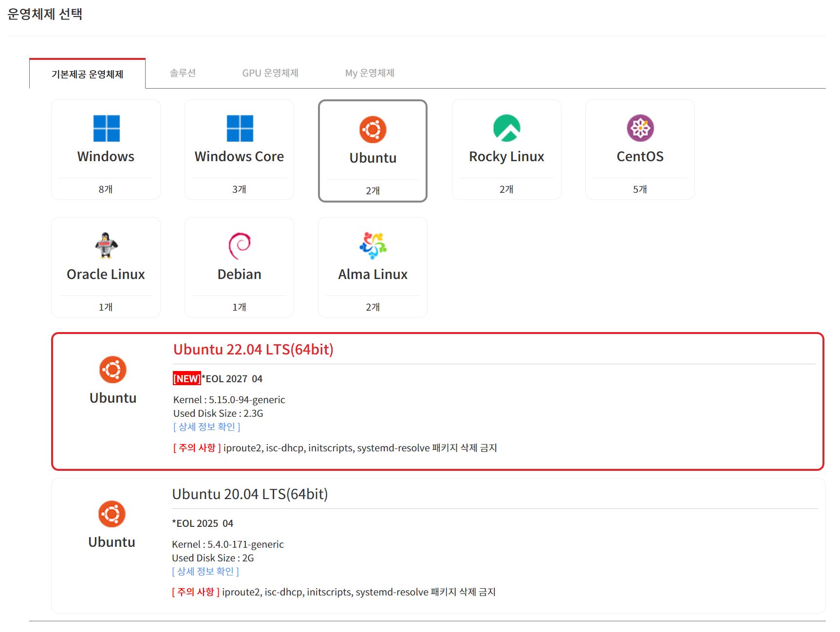Click the CentOS card label
The height and width of the screenshot is (632, 840).
pyautogui.click(x=640, y=156)
